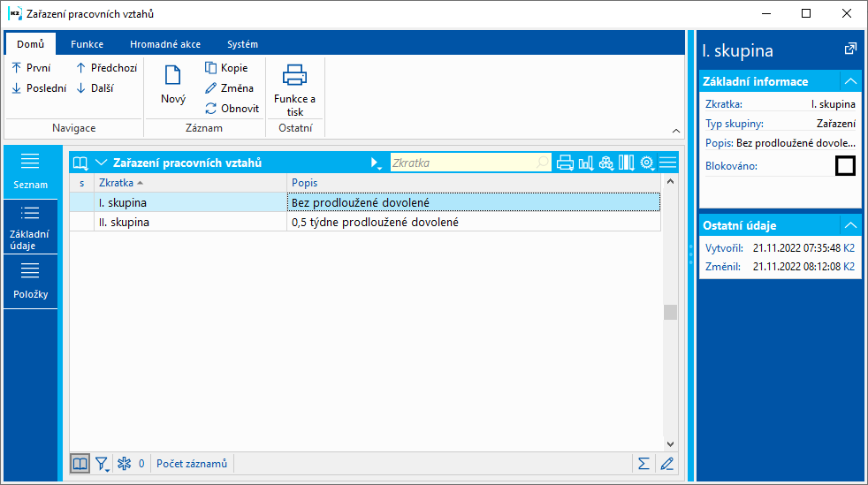Switch to the Hromadné akce ribbon tab
This screenshot has width=868, height=485.
(164, 44)
